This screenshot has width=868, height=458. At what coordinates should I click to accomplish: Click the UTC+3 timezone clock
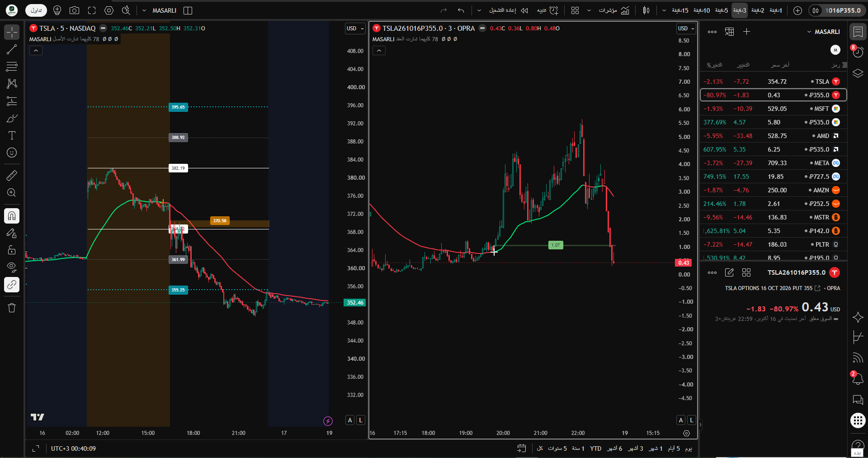click(73, 448)
